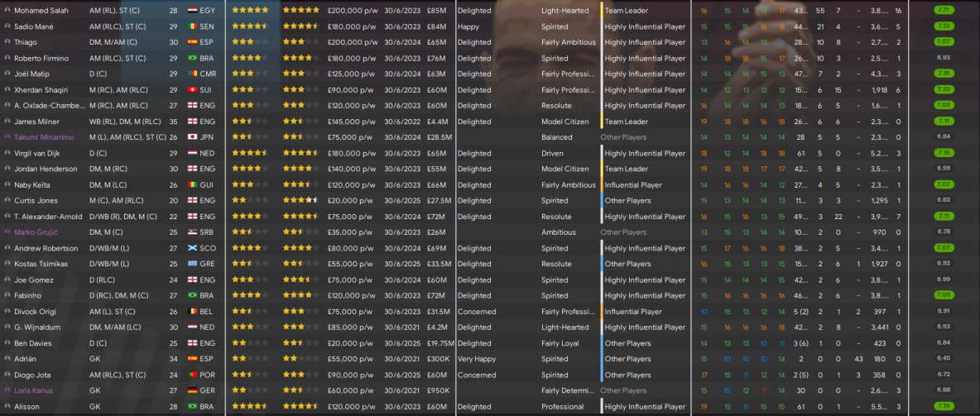The image size is (980, 416).
Task: Select Keïta's Influential Player hierarchy cell
Action: coord(633,185)
